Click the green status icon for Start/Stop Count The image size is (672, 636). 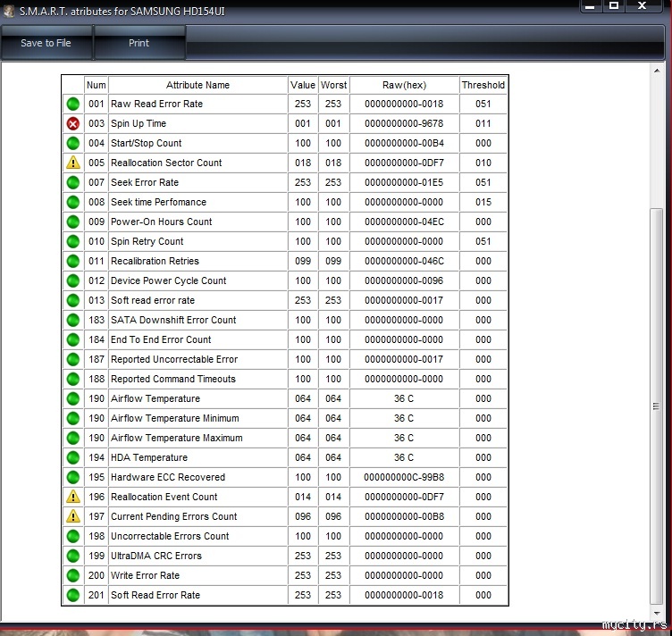pyautogui.click(x=73, y=143)
